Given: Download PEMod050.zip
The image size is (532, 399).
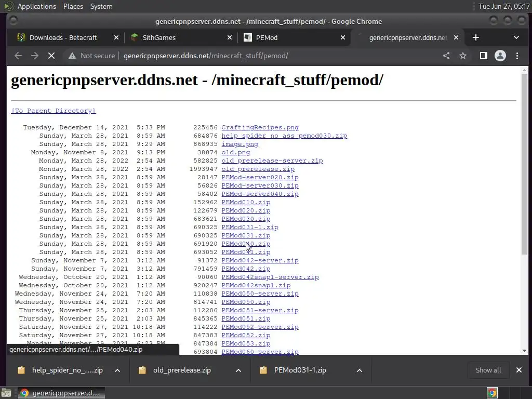Looking at the screenshot, I should pyautogui.click(x=246, y=302).
